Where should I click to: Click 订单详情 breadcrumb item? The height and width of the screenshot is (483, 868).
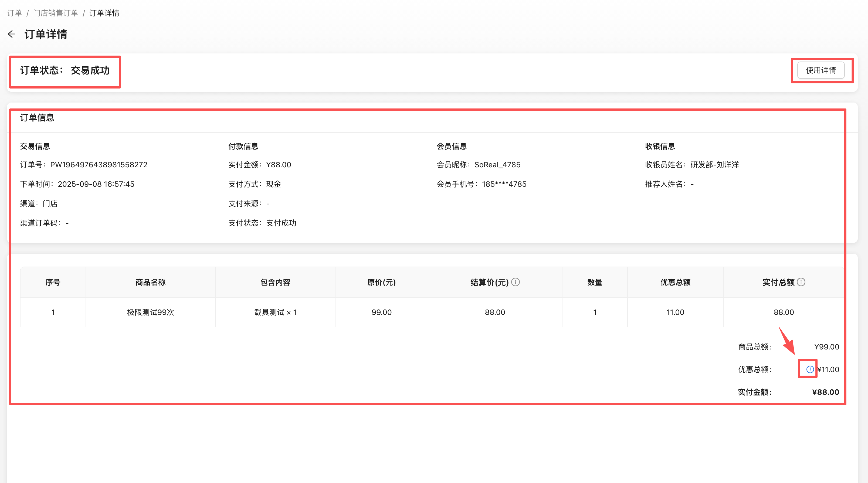104,13
